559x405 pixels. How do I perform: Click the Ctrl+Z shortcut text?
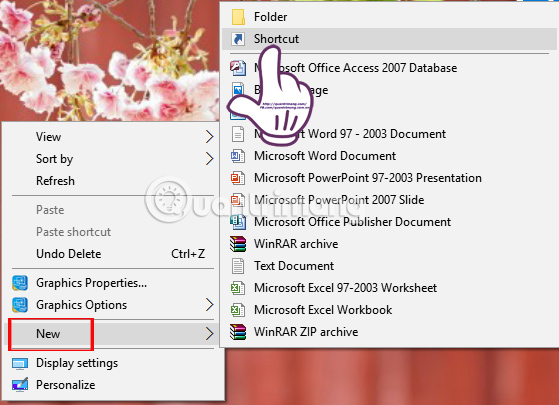point(188,254)
